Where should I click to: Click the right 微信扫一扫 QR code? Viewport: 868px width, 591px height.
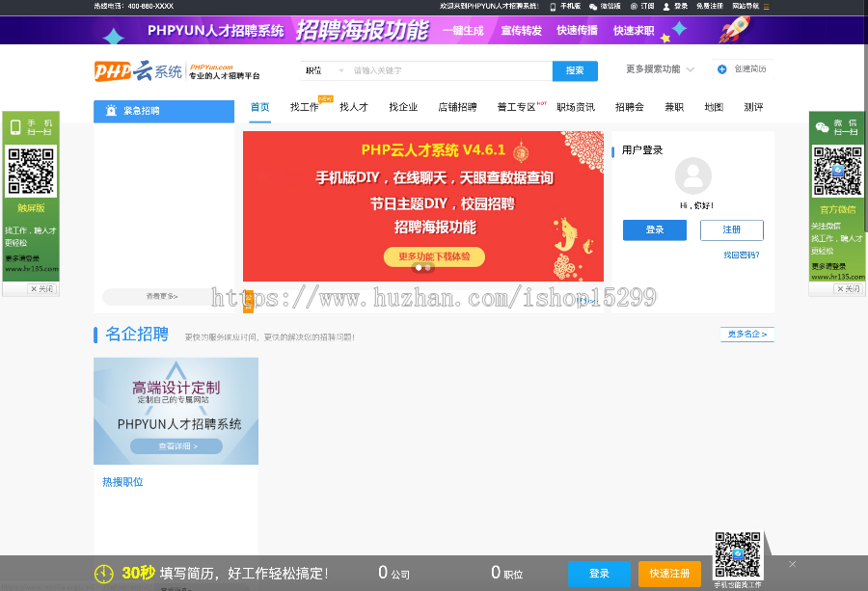837,171
